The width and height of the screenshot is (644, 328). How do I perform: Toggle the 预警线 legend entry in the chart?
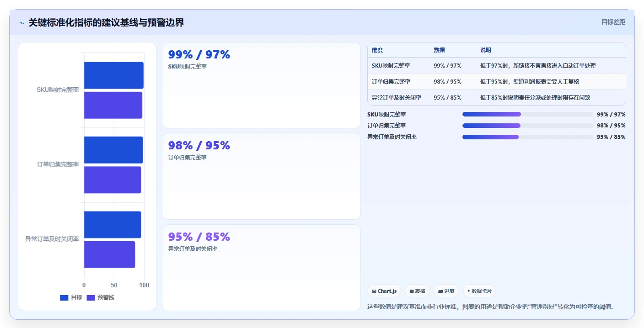(100, 297)
